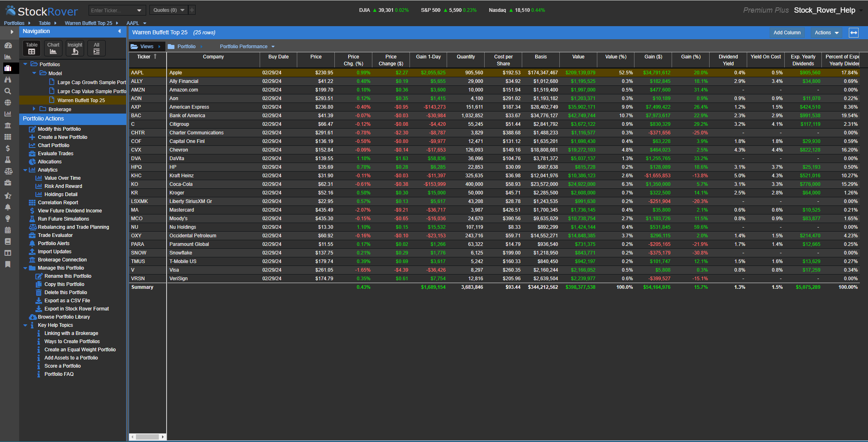The image size is (868, 442).
Task: Open the bar chart sidebar icon
Action: 8,114
